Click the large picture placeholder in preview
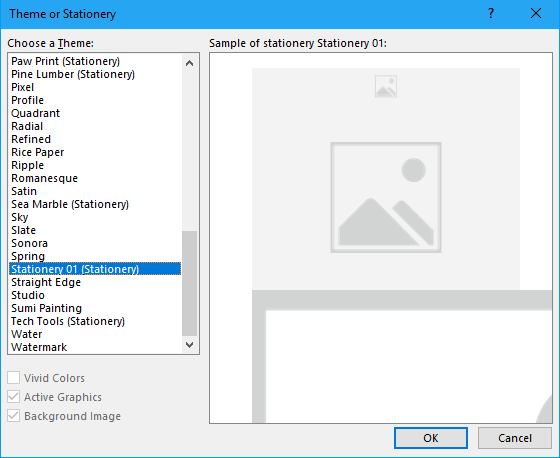The image size is (560, 458). pos(386,198)
